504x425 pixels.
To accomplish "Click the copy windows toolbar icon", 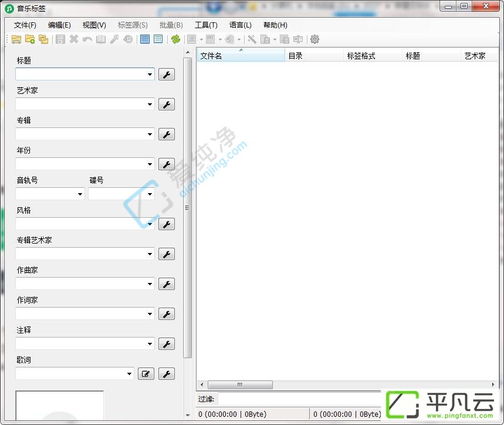I will 285,39.
